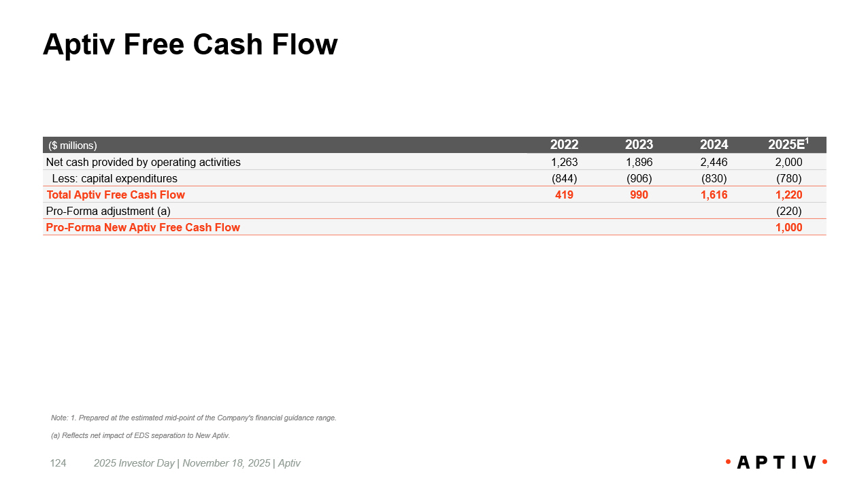Click the EDS separation footnote (a)
868x487 pixels.
pos(140,435)
